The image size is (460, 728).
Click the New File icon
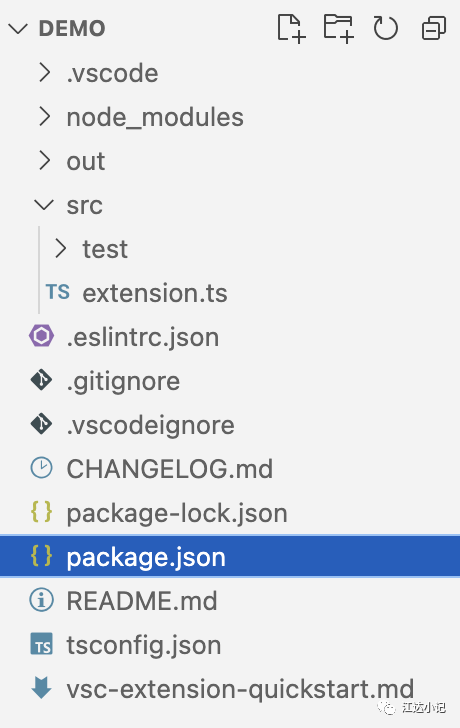tap(291, 28)
